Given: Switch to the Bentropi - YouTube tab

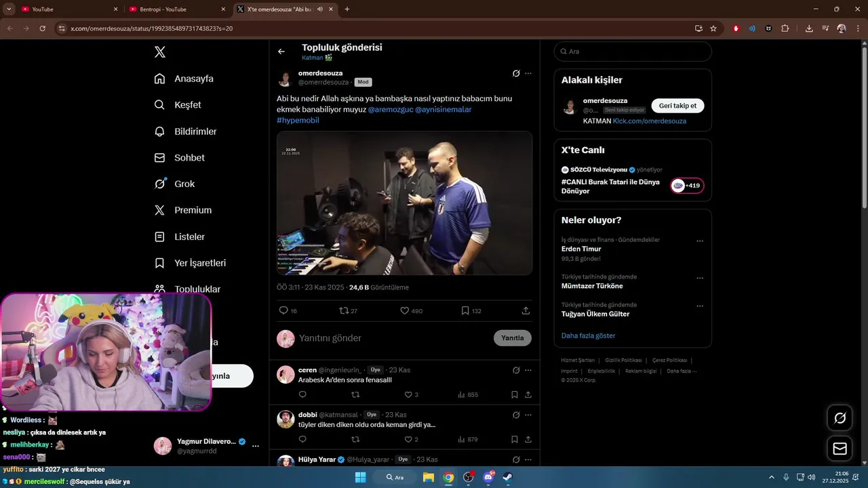Looking at the screenshot, I should click(178, 9).
